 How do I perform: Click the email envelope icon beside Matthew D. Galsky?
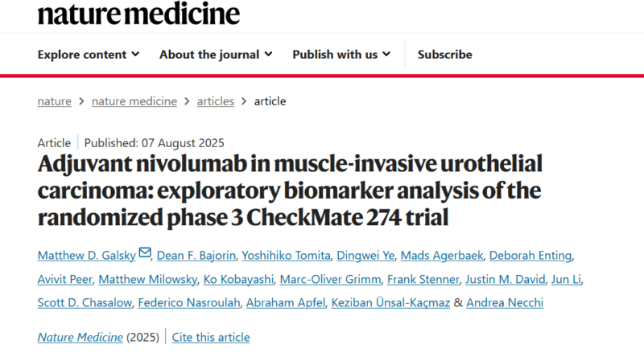[x=145, y=252]
